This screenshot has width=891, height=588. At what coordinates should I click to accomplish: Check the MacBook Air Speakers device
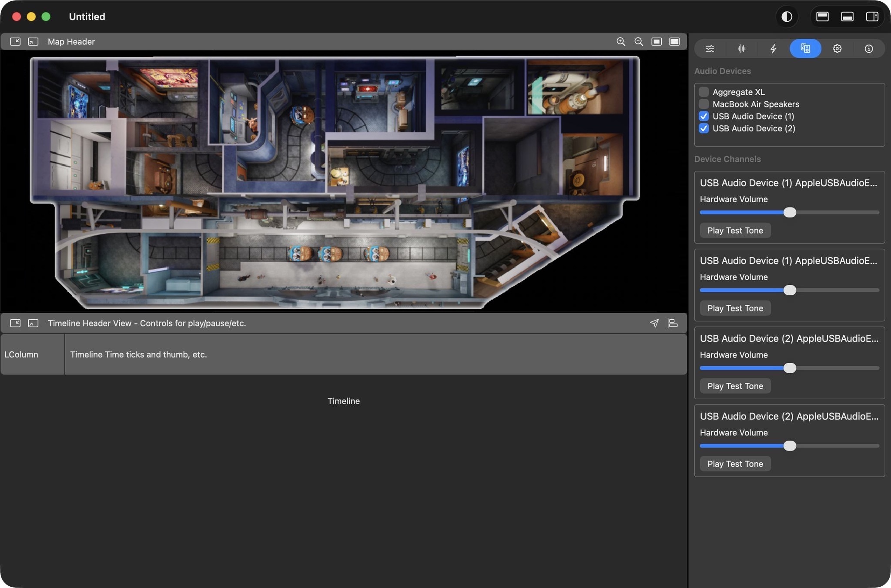pos(703,104)
